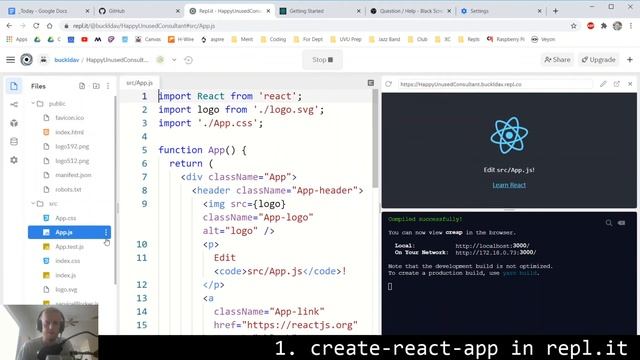Image resolution: width=640 pixels, height=360 pixels.
Task: Open logo192.png in the file tree
Action: pos(72,147)
